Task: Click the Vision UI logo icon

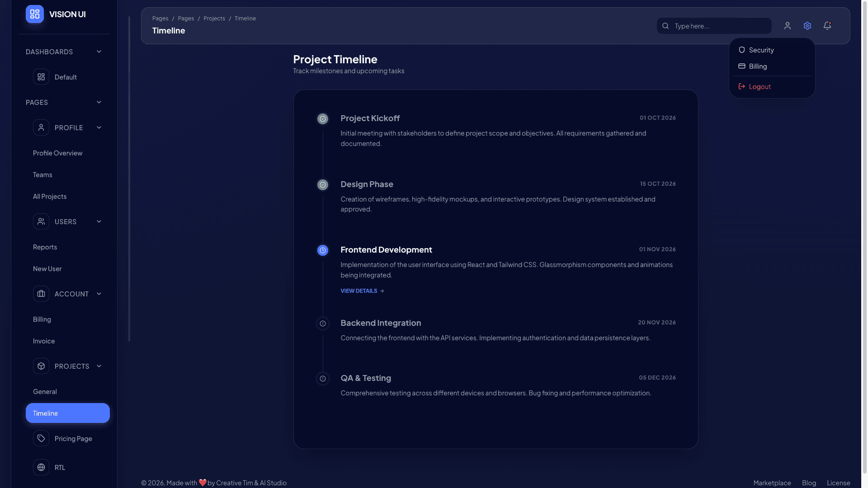Action: (34, 14)
